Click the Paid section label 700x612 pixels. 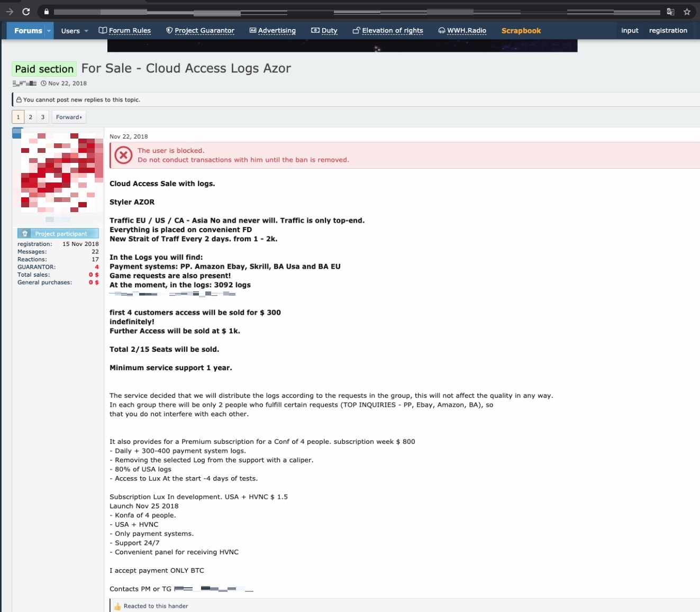[x=44, y=69]
